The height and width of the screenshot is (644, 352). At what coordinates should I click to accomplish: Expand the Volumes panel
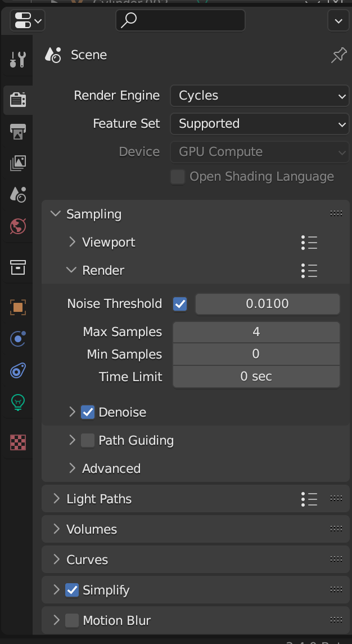click(57, 529)
